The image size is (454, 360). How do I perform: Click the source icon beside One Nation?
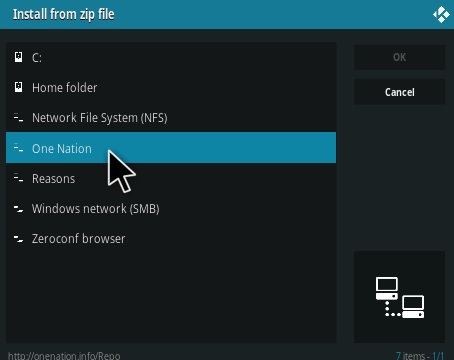coord(19,148)
